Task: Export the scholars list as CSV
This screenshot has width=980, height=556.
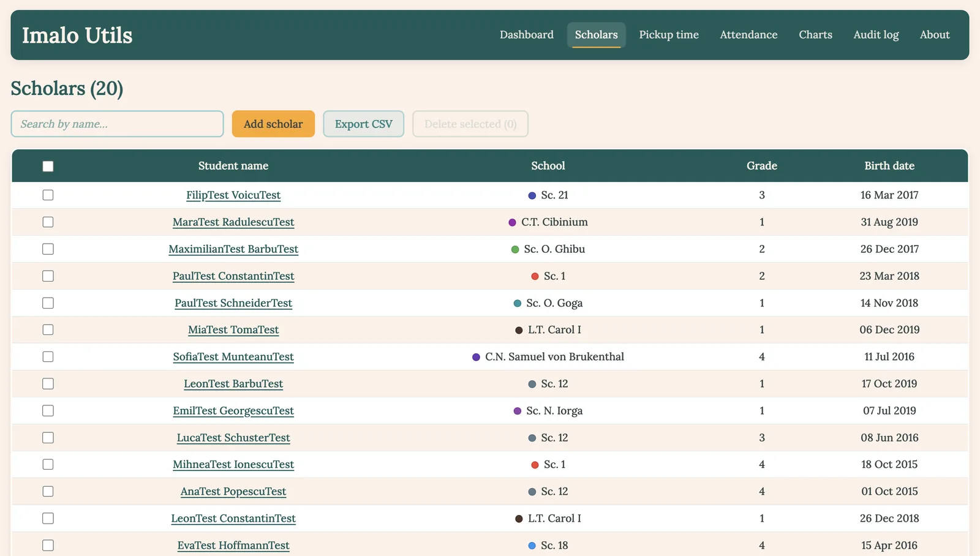Action: [x=363, y=124]
